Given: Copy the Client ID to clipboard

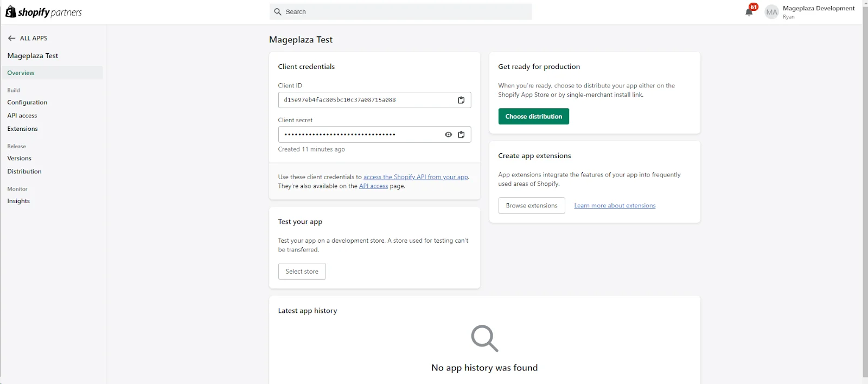Looking at the screenshot, I should tap(461, 100).
